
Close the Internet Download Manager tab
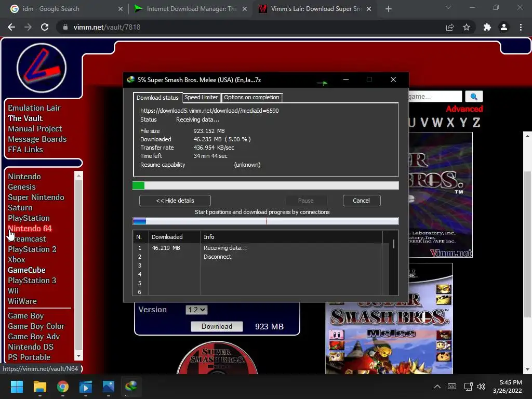tap(245, 9)
